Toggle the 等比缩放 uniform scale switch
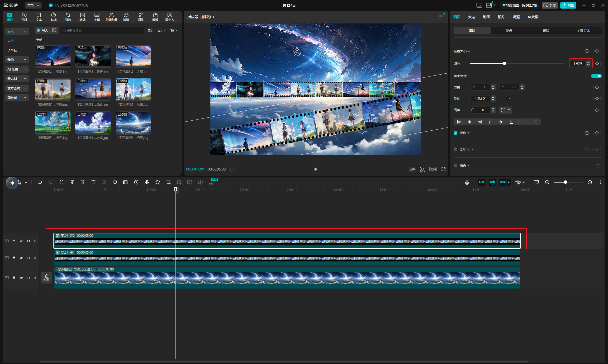 pyautogui.click(x=596, y=76)
